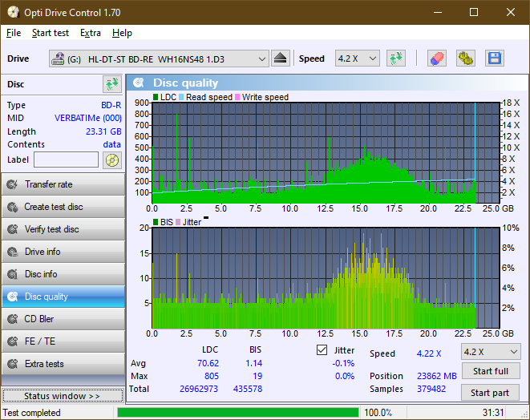The image size is (530, 420).
Task: Click the Disc quality sidebar icon
Action: coord(13,297)
